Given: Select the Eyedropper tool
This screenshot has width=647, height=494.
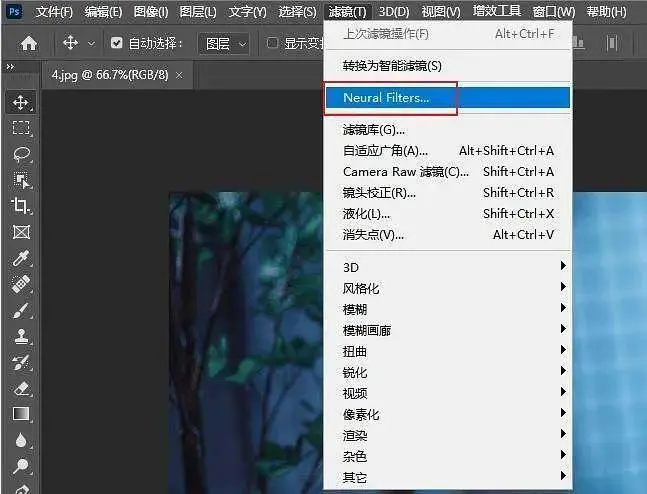Looking at the screenshot, I should 21,258.
